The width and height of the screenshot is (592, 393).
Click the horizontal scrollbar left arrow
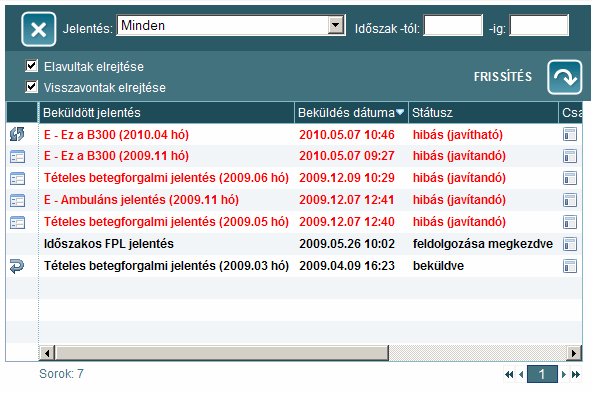pos(47,353)
